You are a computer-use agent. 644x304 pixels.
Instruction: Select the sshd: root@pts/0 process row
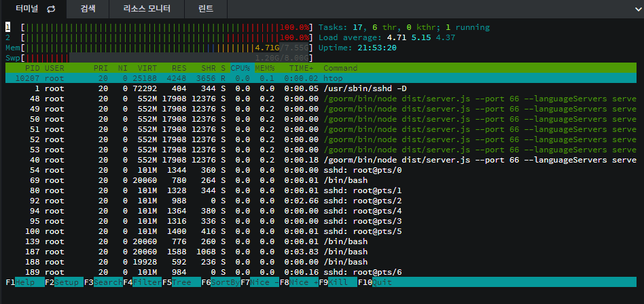321,170
